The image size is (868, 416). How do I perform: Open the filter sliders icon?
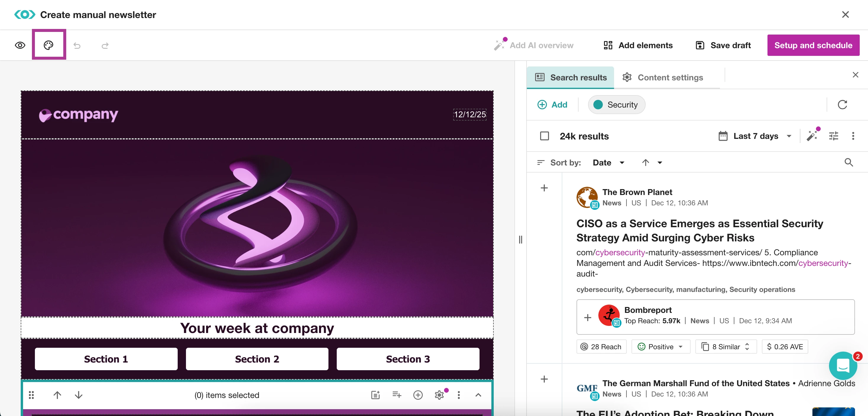pos(833,136)
